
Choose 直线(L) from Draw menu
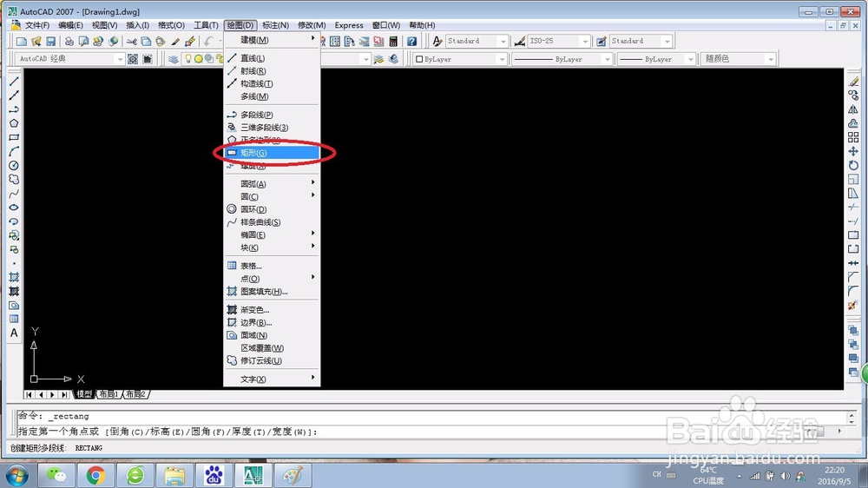[272, 58]
